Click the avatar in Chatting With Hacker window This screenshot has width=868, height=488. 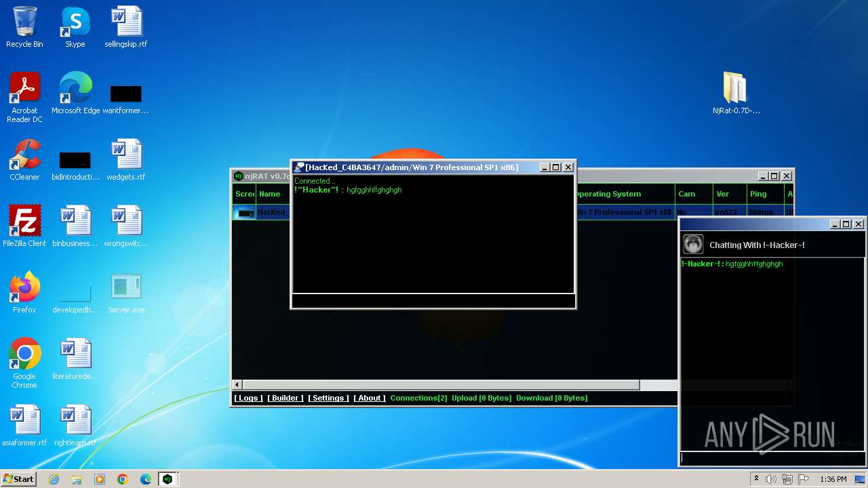click(693, 244)
